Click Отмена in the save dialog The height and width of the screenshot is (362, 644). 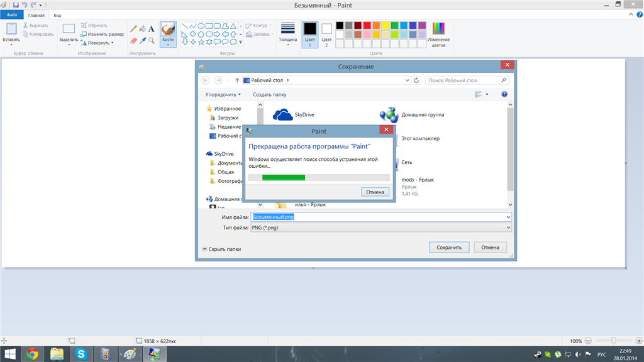tap(490, 248)
